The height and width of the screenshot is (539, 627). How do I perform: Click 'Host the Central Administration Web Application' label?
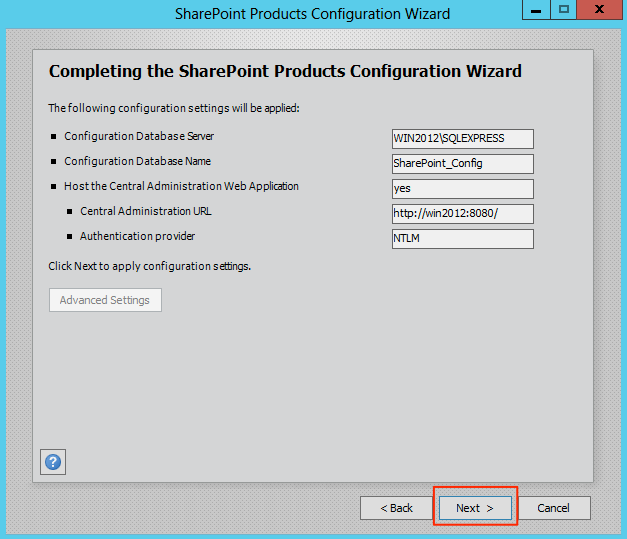click(181, 186)
